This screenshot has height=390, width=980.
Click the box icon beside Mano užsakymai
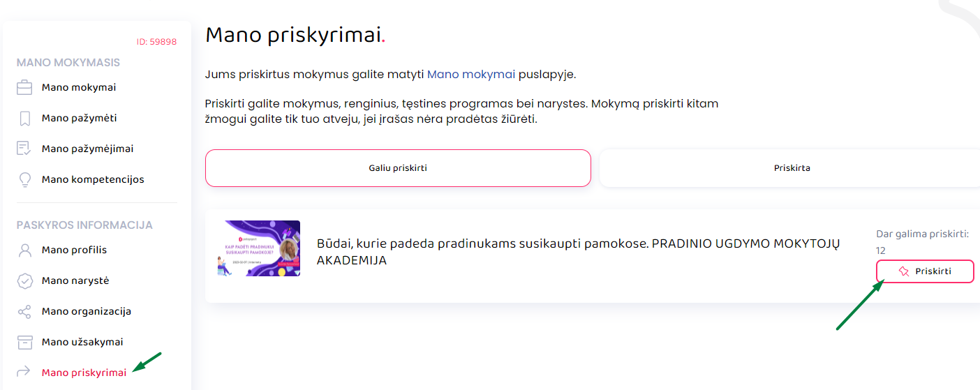25,343
